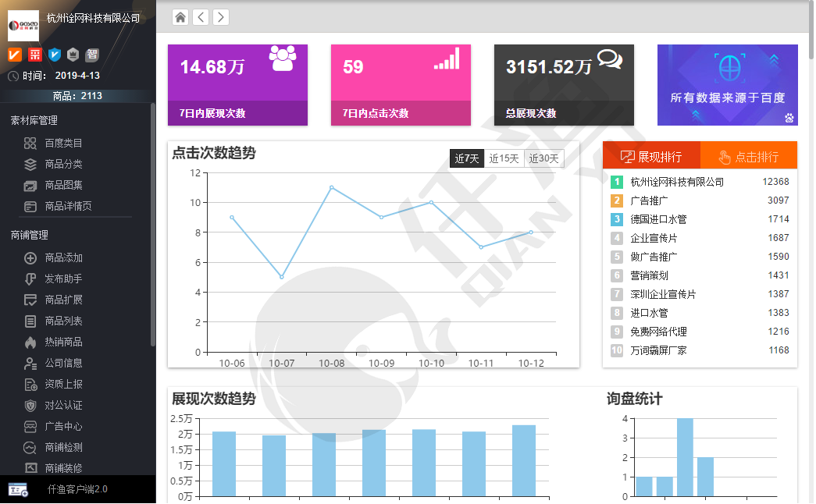Navigate back with the left arrow
The height and width of the screenshot is (504, 816).
click(201, 17)
